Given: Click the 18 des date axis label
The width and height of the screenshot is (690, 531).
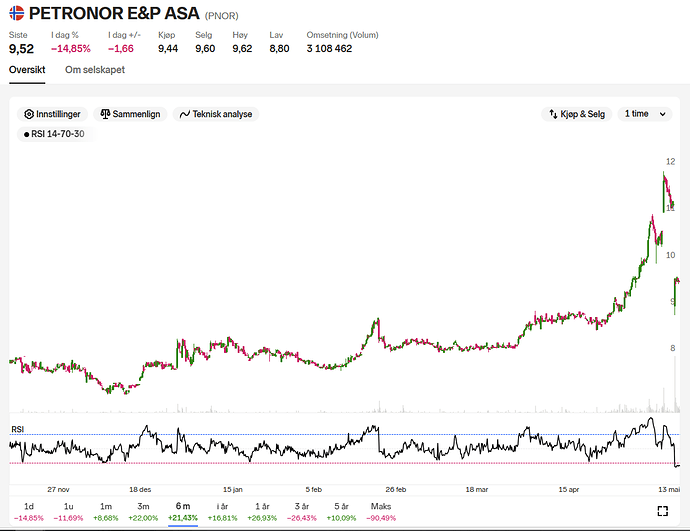Looking at the screenshot, I should pyautogui.click(x=140, y=490).
